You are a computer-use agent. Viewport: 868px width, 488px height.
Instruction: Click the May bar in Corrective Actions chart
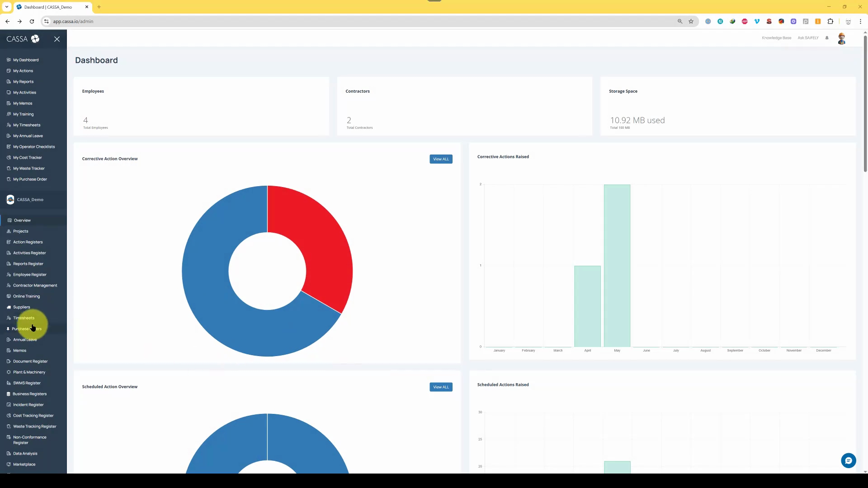pos(617,266)
